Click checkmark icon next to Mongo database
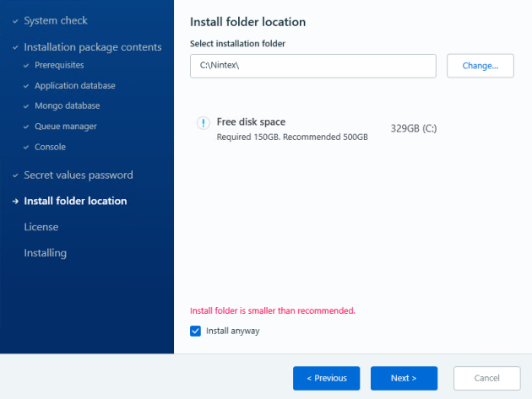532x399 pixels. point(26,106)
